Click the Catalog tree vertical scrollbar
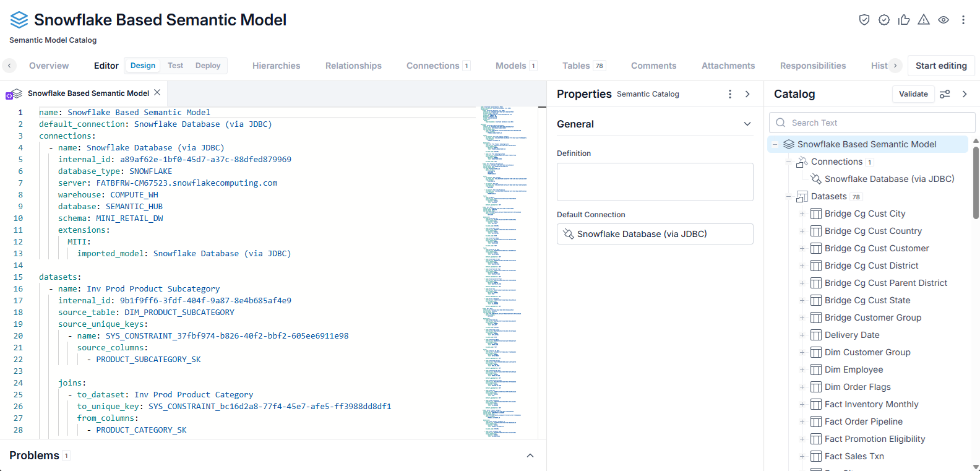 (x=976, y=183)
